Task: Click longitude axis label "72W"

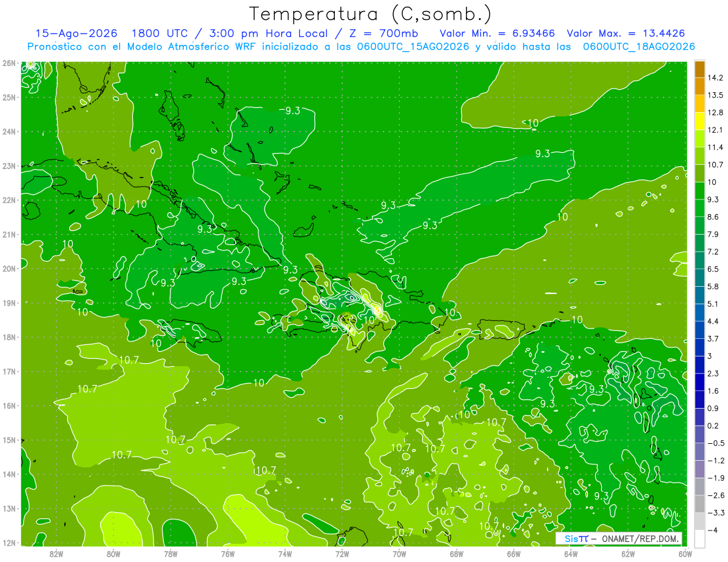Action: click(x=342, y=553)
